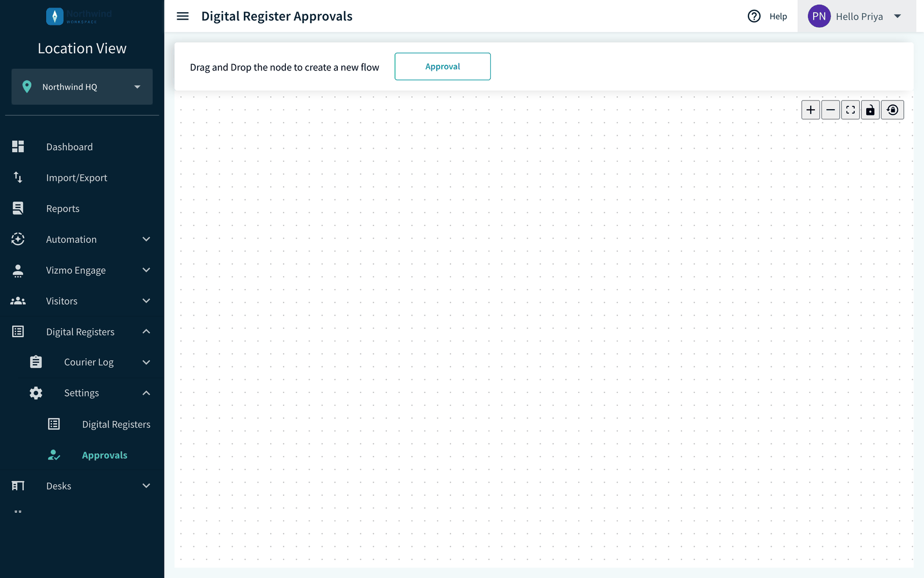924x578 pixels.
Task: Expand the Visitors section chevron
Action: coord(146,301)
